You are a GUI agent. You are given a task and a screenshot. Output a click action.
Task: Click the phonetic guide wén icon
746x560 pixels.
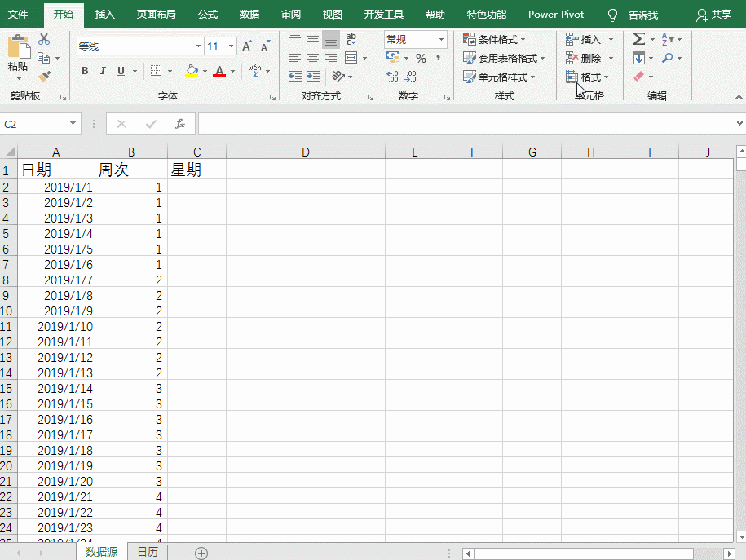(254, 71)
